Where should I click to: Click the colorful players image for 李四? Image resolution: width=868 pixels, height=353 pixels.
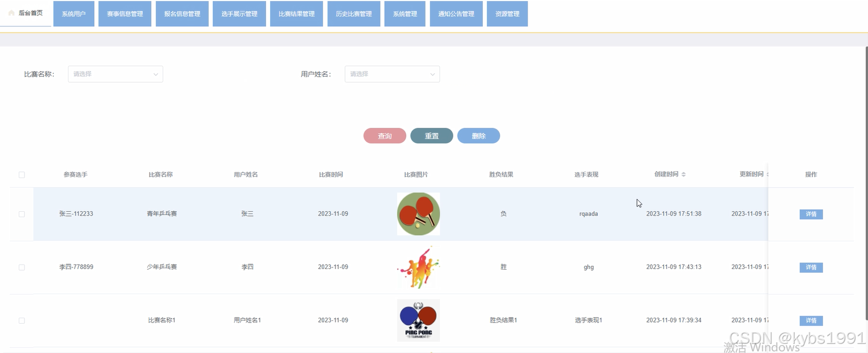coord(418,267)
